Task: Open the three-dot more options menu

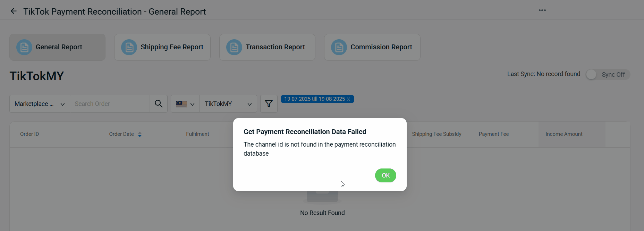Action: click(542, 10)
